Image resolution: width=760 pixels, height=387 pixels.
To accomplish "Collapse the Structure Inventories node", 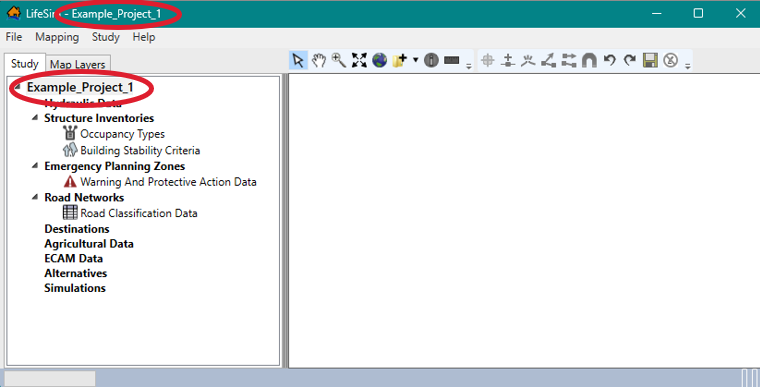I will coord(35,118).
